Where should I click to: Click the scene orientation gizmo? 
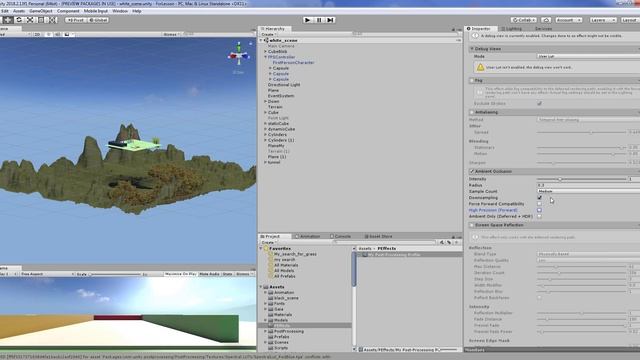click(x=239, y=56)
